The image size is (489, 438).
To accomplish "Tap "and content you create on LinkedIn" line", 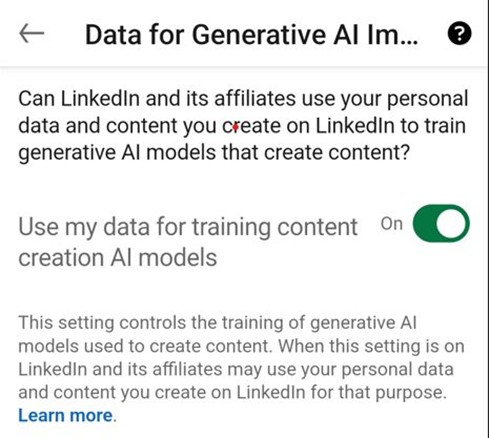I will pyautogui.click(x=162, y=392).
